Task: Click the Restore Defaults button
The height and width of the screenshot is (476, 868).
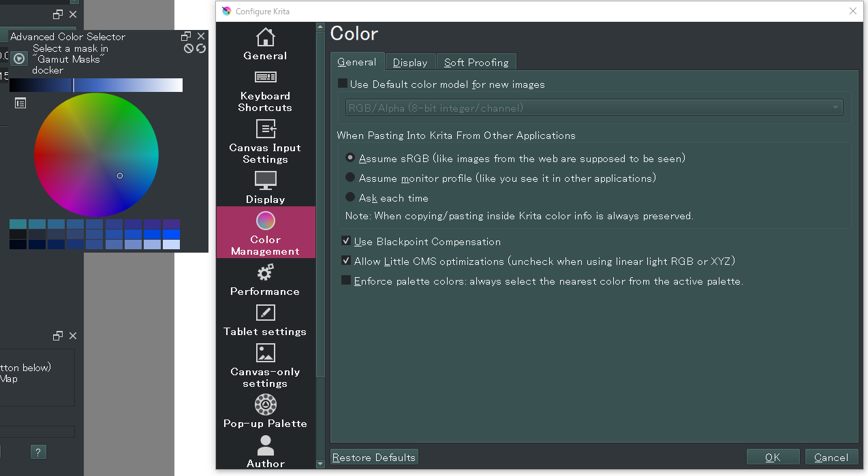Action: [374, 458]
